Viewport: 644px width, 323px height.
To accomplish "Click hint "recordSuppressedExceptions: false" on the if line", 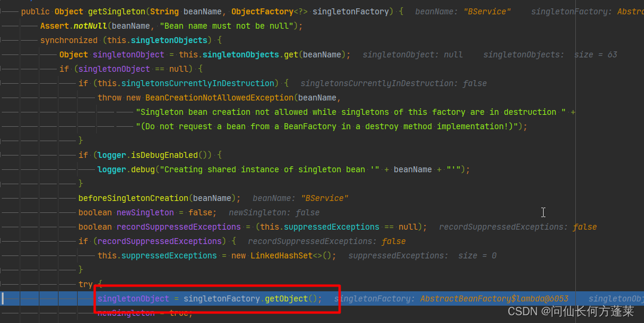I will [x=327, y=242].
